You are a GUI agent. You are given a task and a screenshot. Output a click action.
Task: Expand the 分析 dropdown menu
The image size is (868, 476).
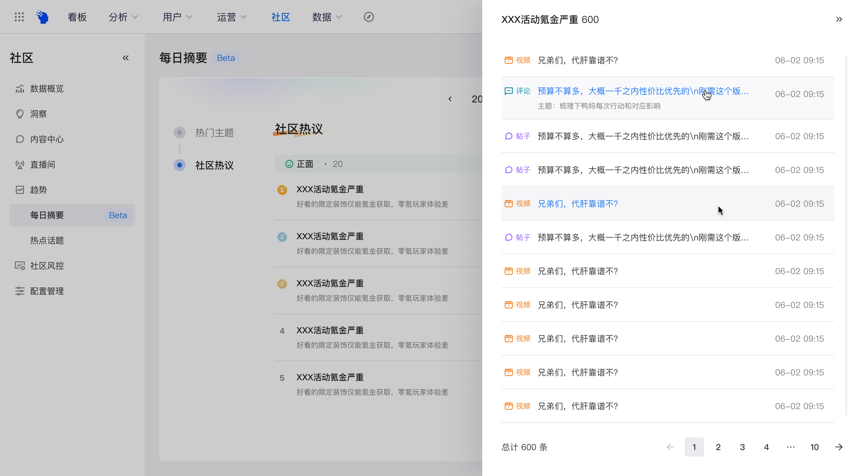pyautogui.click(x=123, y=17)
